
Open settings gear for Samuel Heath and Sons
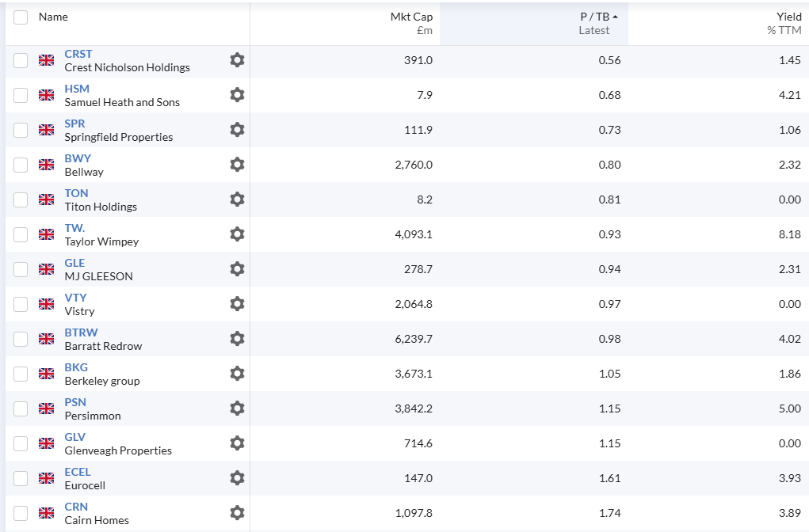click(x=237, y=95)
